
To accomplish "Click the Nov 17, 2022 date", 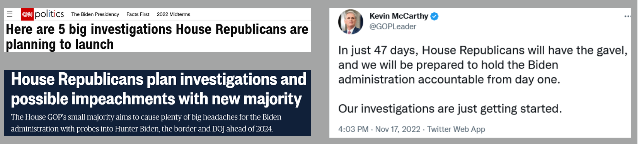I will tap(398, 129).
